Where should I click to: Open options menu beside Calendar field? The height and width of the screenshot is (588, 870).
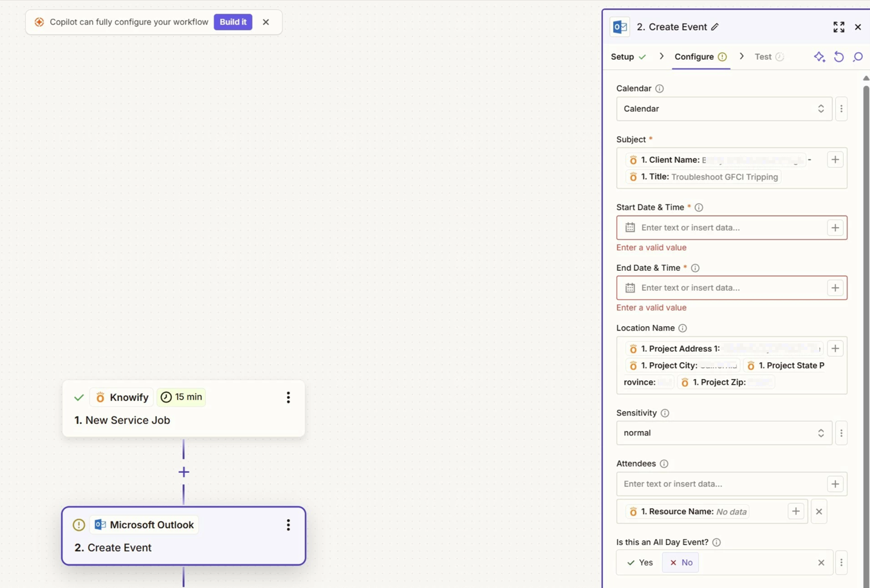click(x=841, y=109)
